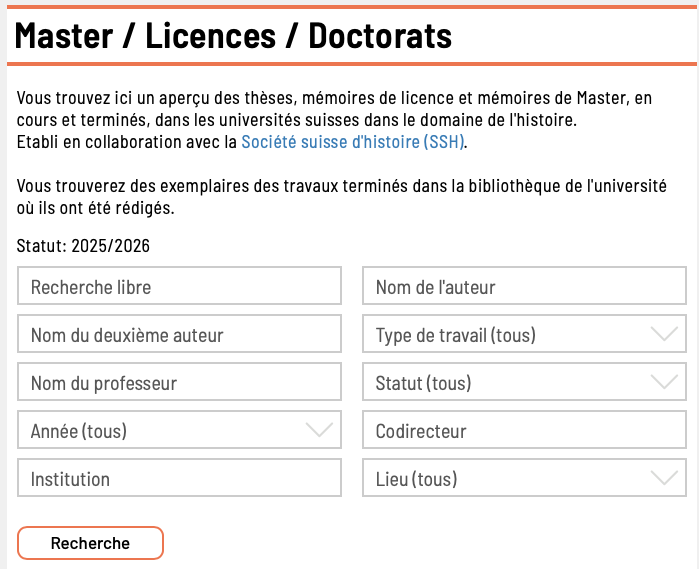699x569 pixels.
Task: Focus the Recherche libre search field
Action: pyautogui.click(x=180, y=287)
